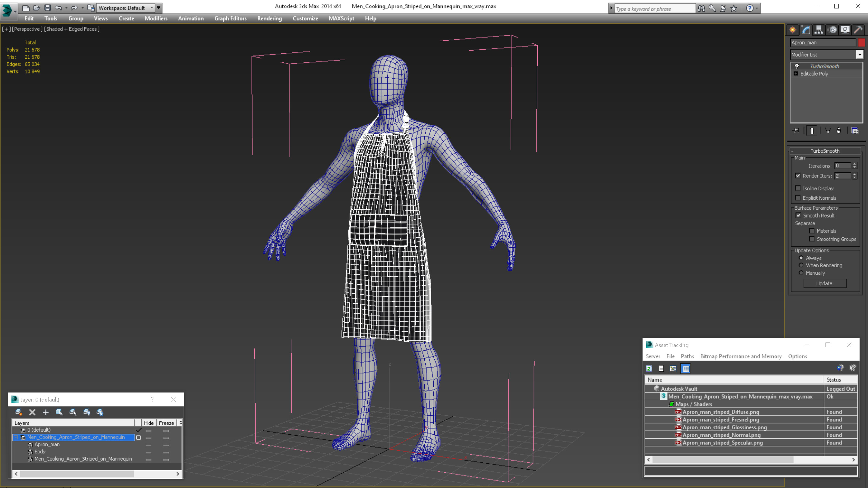Open the Graph Editors menu
The height and width of the screenshot is (488, 868).
pos(231,18)
